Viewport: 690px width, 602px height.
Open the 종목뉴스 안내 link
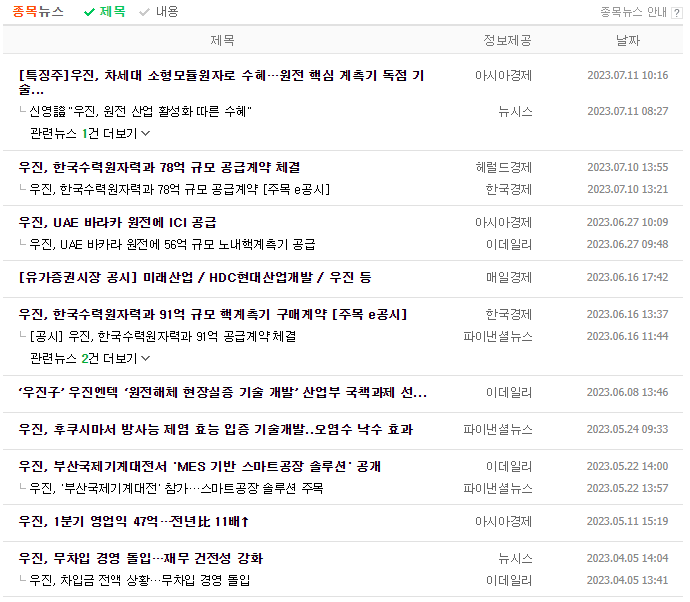(x=634, y=12)
